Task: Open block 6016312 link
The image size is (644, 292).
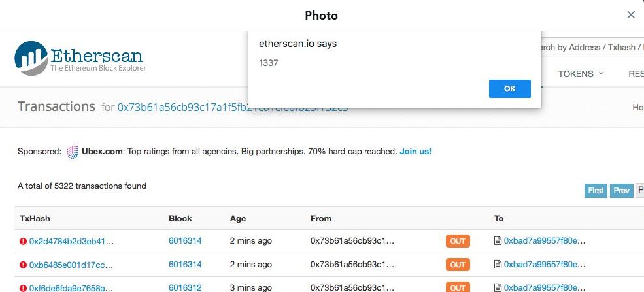Action: pos(185,287)
